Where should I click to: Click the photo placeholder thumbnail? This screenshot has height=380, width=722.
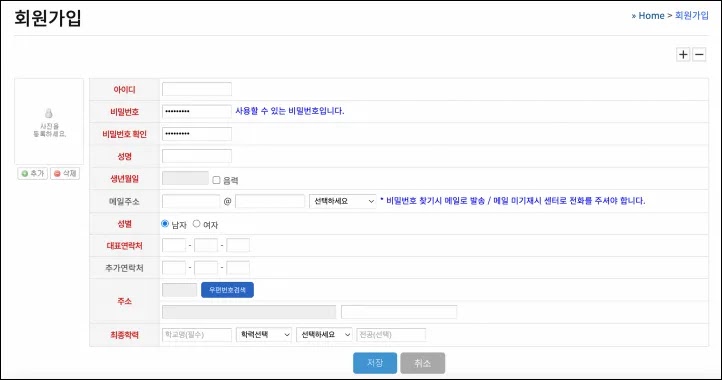click(49, 122)
